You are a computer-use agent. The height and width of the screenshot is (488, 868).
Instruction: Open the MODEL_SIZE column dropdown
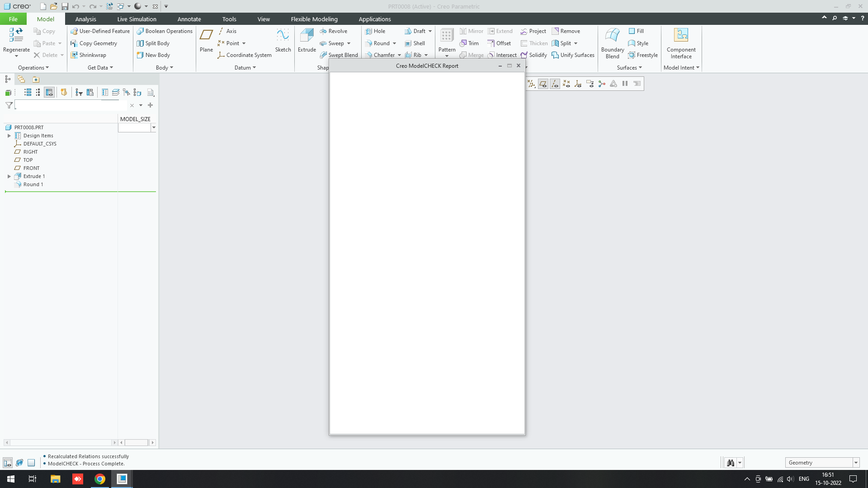154,127
